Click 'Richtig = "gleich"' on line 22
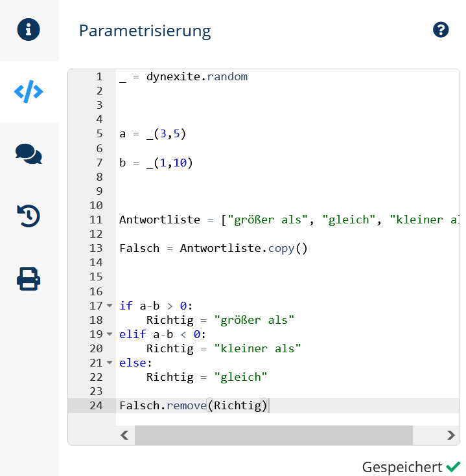The width and height of the screenshot is (466, 476). click(x=207, y=377)
